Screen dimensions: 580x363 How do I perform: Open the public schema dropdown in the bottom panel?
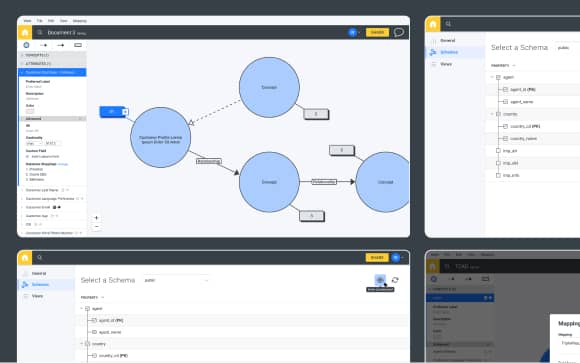tap(176, 280)
